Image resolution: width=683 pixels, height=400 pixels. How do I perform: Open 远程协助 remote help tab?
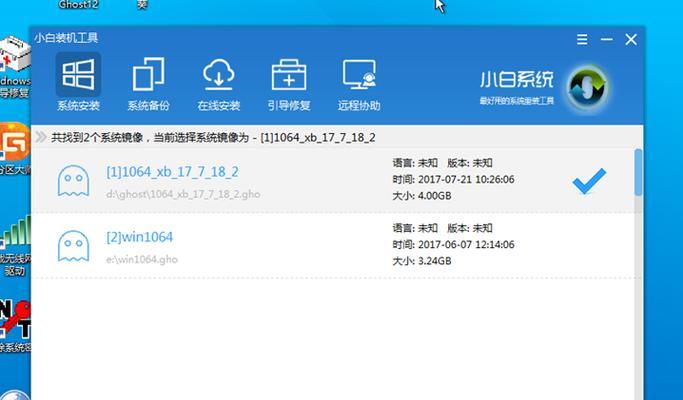pos(359,83)
